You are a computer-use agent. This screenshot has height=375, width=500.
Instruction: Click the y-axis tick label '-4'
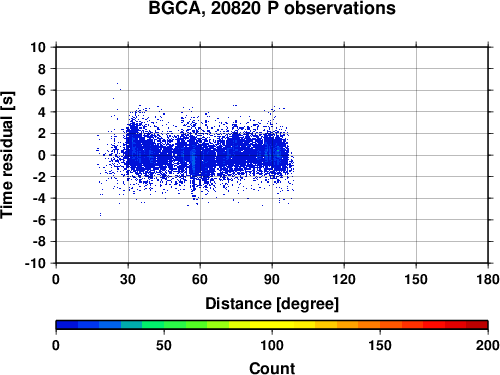[39, 198]
